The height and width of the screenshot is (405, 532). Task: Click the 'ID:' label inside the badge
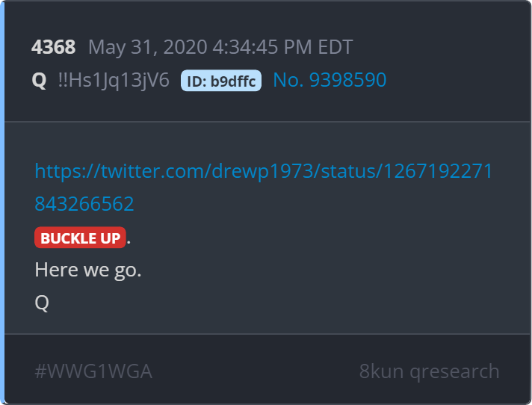(197, 81)
